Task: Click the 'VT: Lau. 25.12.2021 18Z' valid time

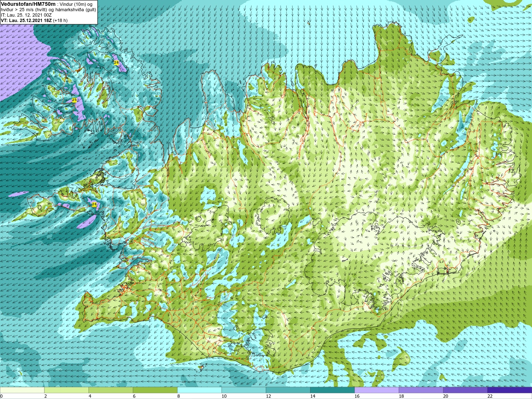Action: pyautogui.click(x=26, y=20)
